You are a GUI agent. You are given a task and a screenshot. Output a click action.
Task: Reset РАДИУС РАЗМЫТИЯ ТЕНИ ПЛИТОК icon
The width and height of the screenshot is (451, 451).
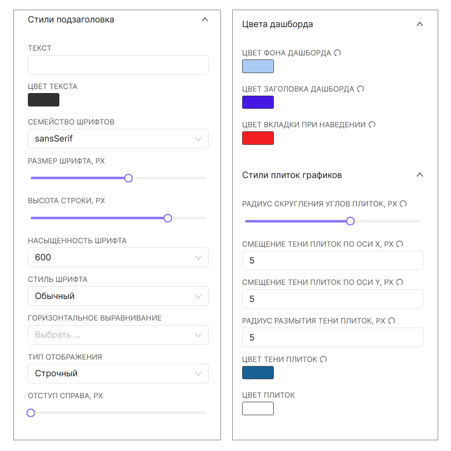pos(392,320)
